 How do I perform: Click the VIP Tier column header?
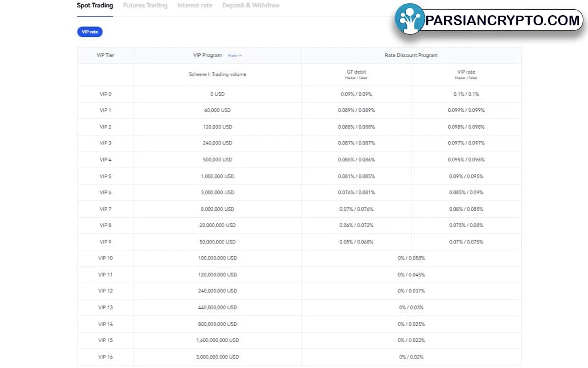(x=106, y=55)
